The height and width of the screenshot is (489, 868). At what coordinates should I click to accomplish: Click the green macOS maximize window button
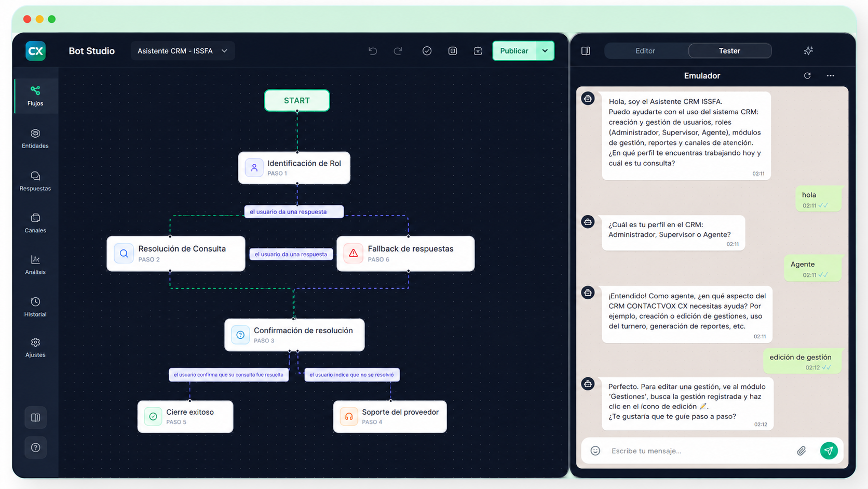click(52, 19)
